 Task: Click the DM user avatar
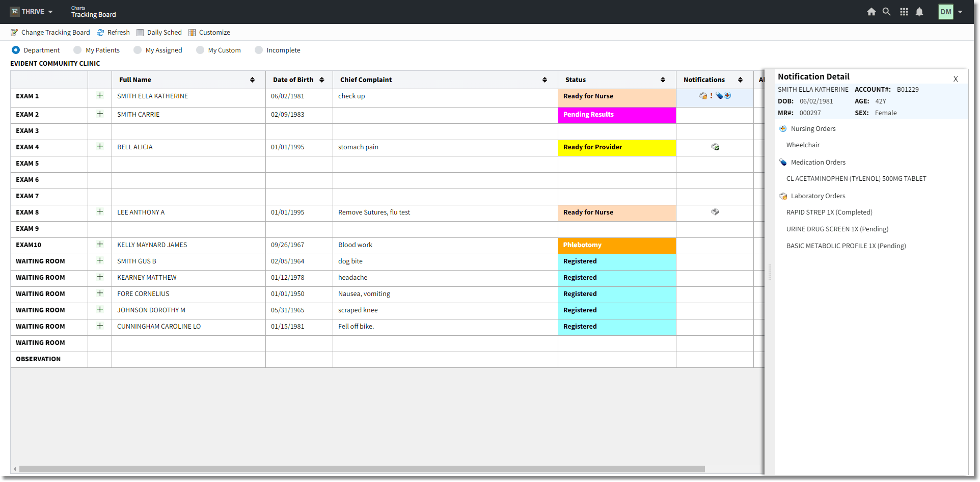(946, 12)
